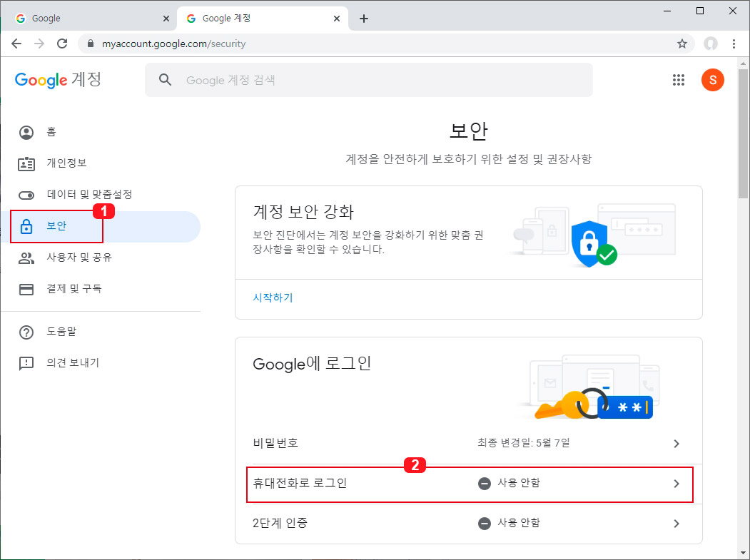
Task: Open Google apps grid icon
Action: 678,80
